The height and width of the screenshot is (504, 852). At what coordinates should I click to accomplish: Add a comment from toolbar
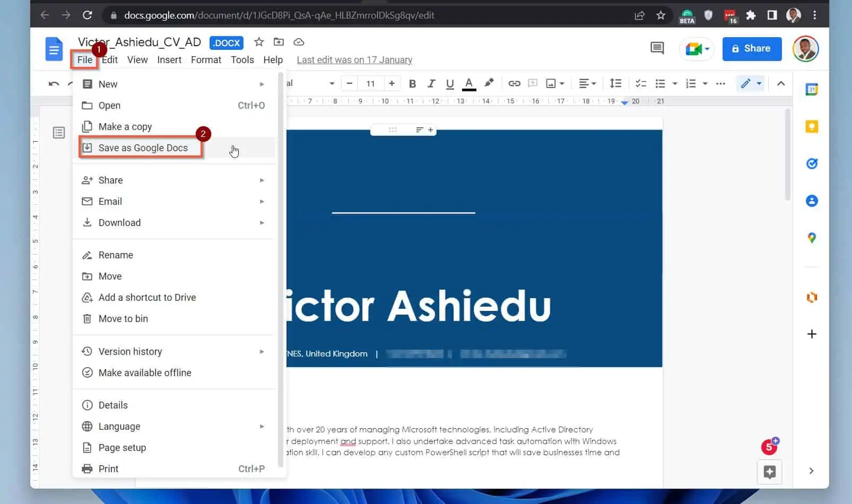tap(533, 83)
